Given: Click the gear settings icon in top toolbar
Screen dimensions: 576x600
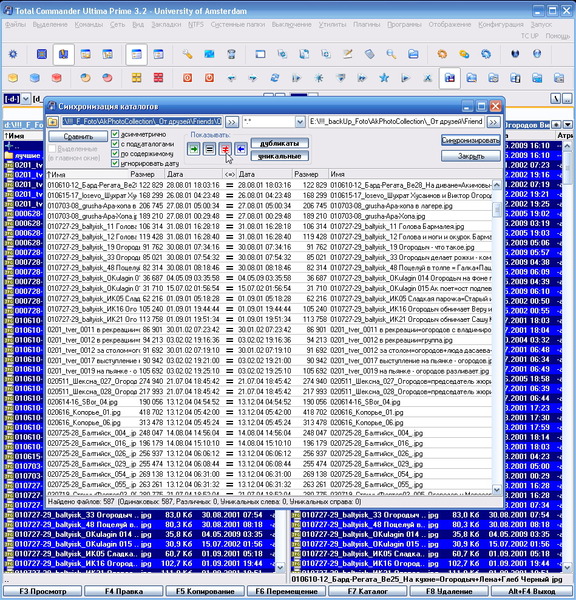Looking at the screenshot, I should tap(13, 54).
